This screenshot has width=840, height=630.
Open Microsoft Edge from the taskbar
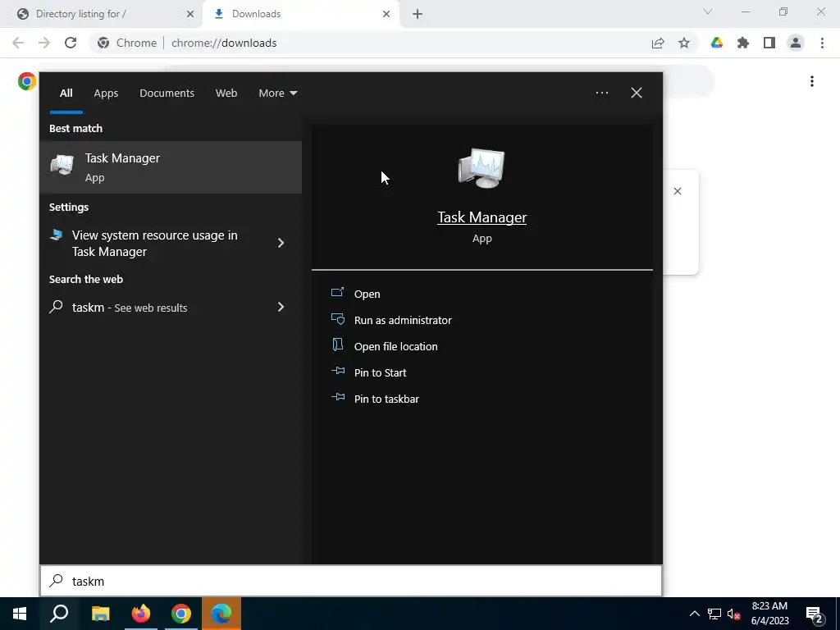221,614
